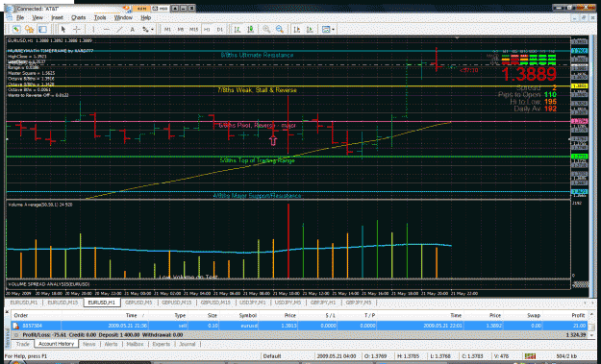Open the Journal terminal tab
The height and width of the screenshot is (364, 601).
[x=188, y=344]
